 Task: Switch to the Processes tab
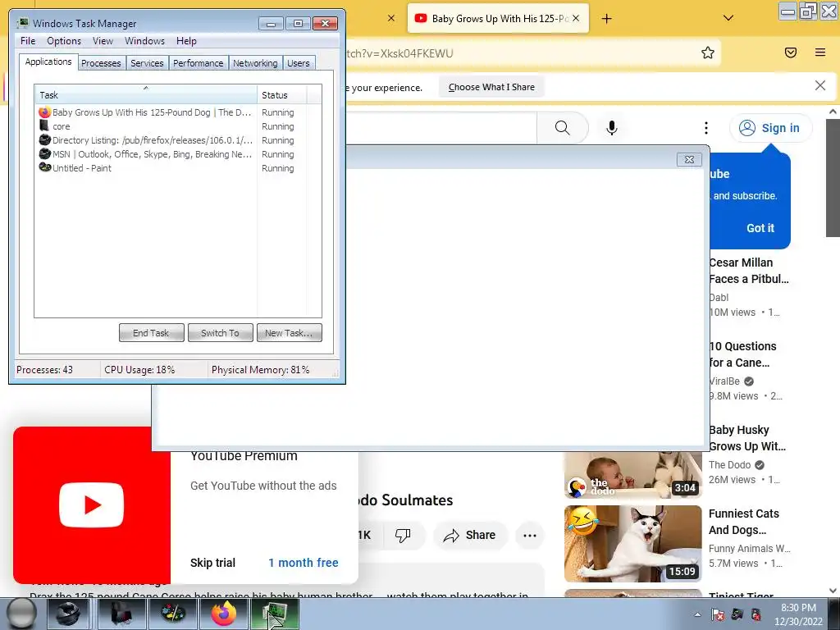[101, 63]
